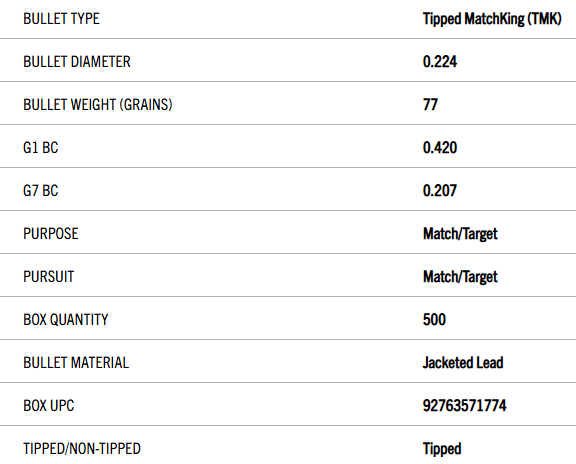Click the G7 BC label
This screenshot has height=464, width=576.
point(41,191)
